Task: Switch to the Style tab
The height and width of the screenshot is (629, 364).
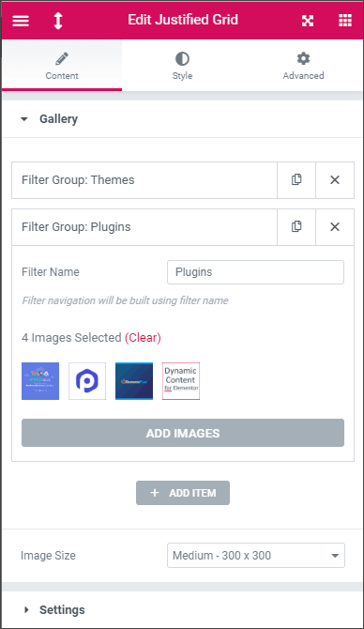Action: coord(182,66)
